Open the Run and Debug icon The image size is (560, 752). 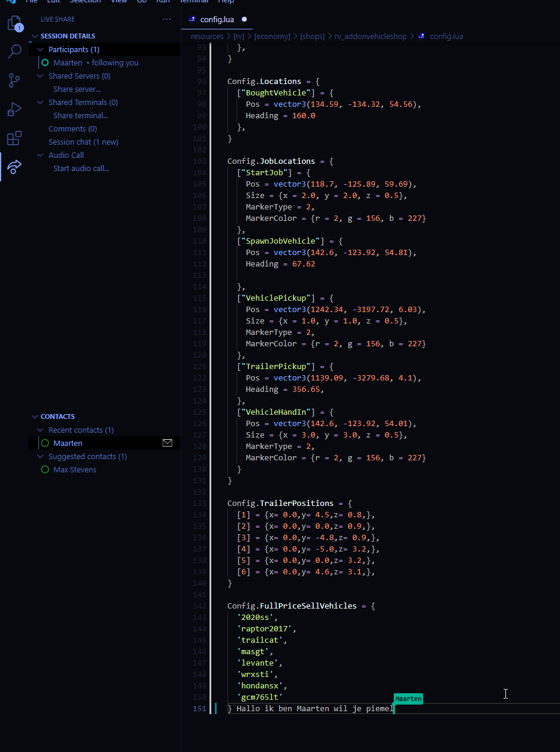[14, 109]
